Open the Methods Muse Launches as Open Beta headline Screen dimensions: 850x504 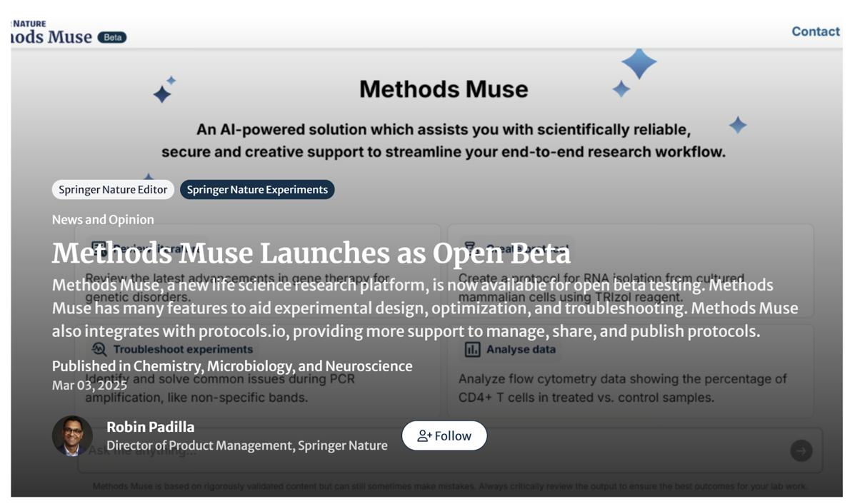click(311, 253)
